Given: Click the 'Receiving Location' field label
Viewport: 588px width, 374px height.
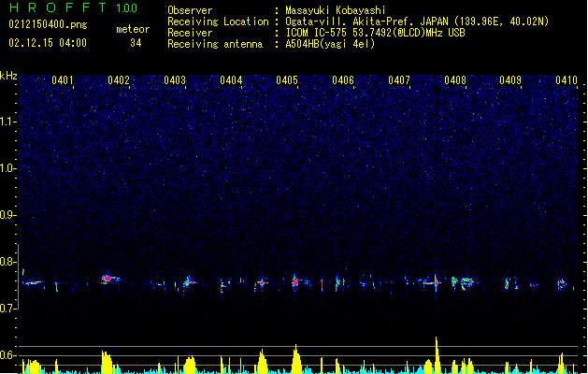Looking at the screenshot, I should pos(218,22).
